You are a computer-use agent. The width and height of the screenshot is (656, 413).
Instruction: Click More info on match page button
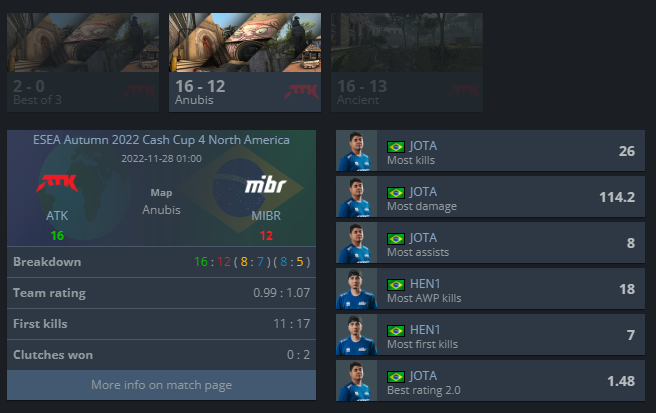coord(161,385)
